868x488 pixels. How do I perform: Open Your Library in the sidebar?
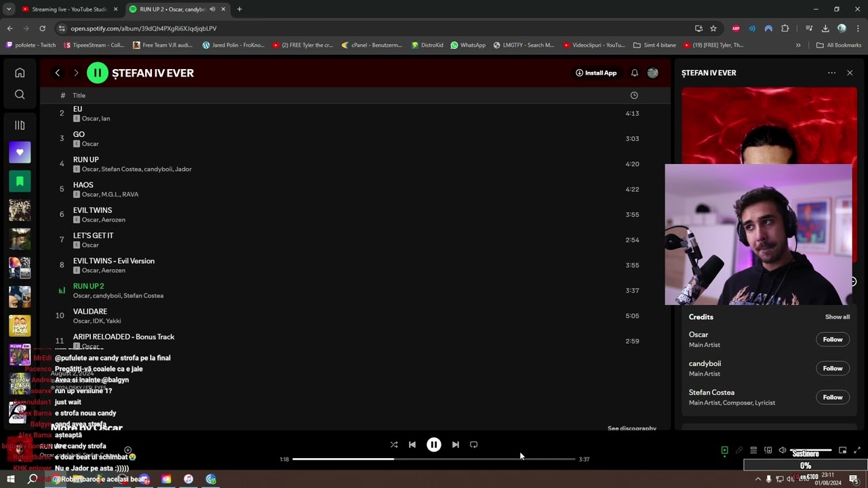tap(20, 125)
